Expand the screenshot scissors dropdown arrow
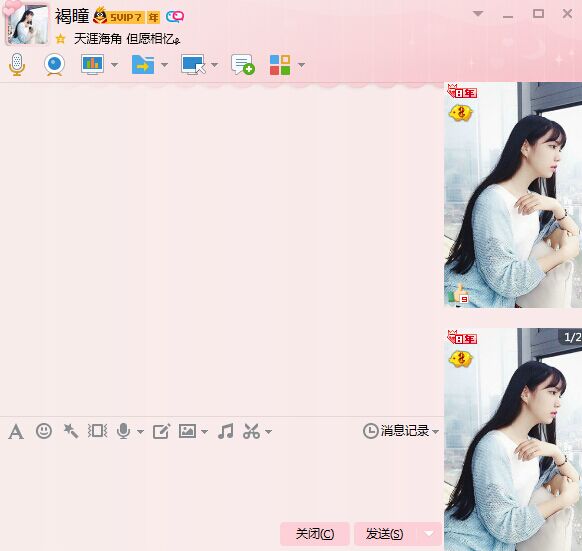582x551 pixels. coord(269,432)
